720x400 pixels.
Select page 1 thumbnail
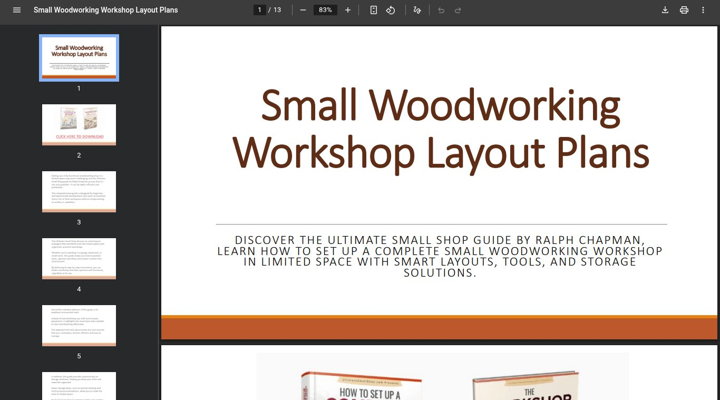coord(79,58)
